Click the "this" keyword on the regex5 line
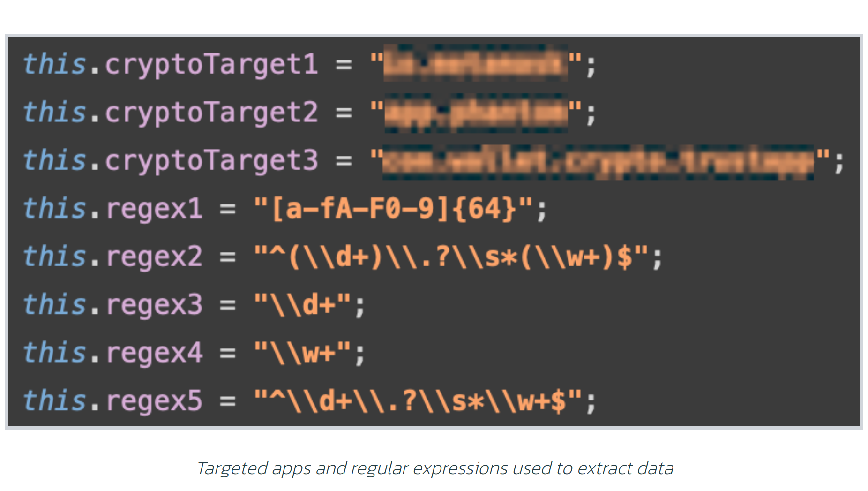The image size is (868, 491). pos(55,401)
